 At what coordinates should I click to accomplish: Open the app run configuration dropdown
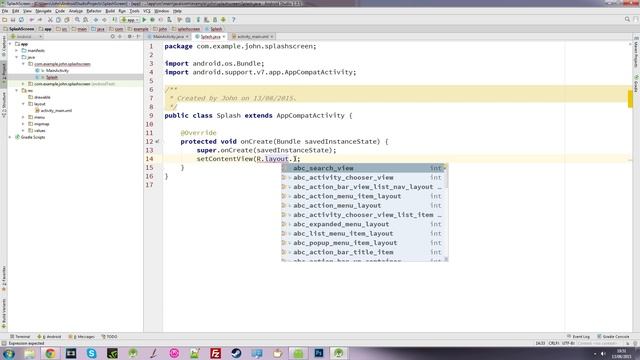tap(130, 20)
